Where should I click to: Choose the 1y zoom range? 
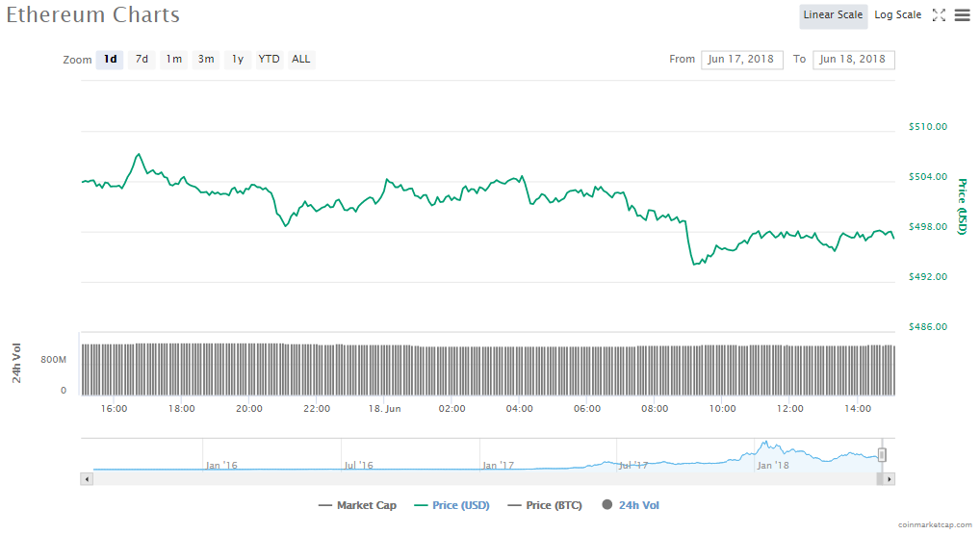237,60
